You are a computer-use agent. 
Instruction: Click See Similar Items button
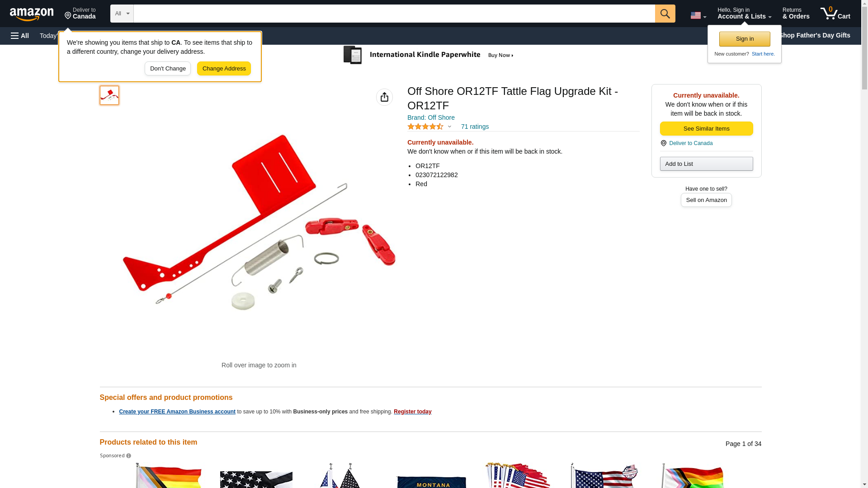(706, 129)
